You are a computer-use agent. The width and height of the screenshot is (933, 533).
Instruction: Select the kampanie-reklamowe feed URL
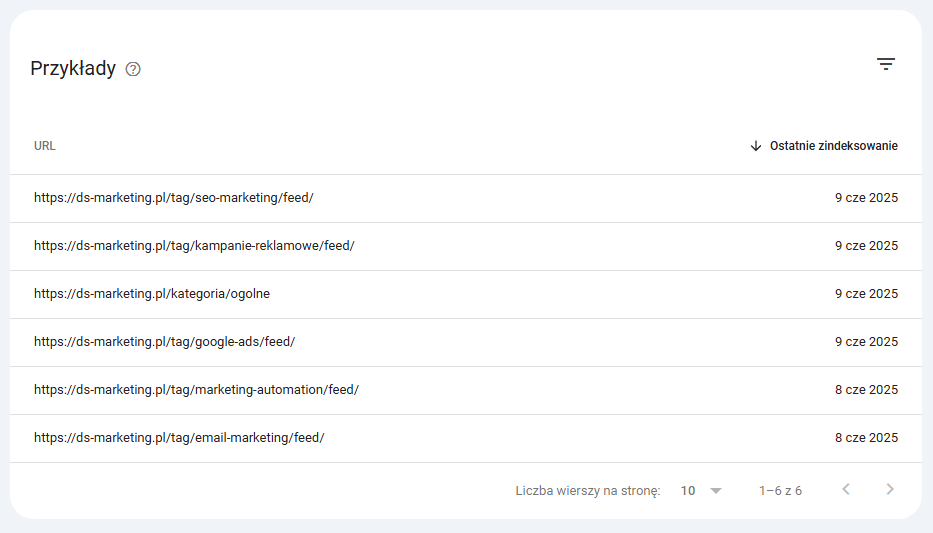[x=194, y=246]
